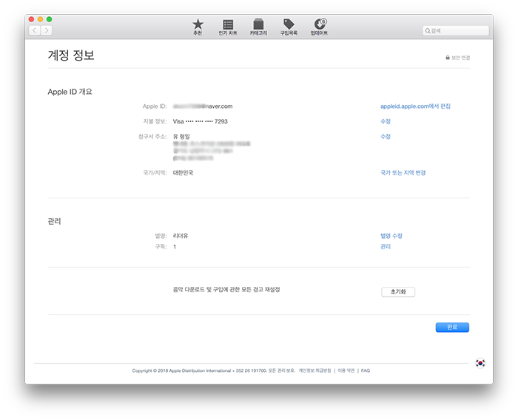Click the red close window button
This screenshot has height=420, width=518.
coord(31,19)
